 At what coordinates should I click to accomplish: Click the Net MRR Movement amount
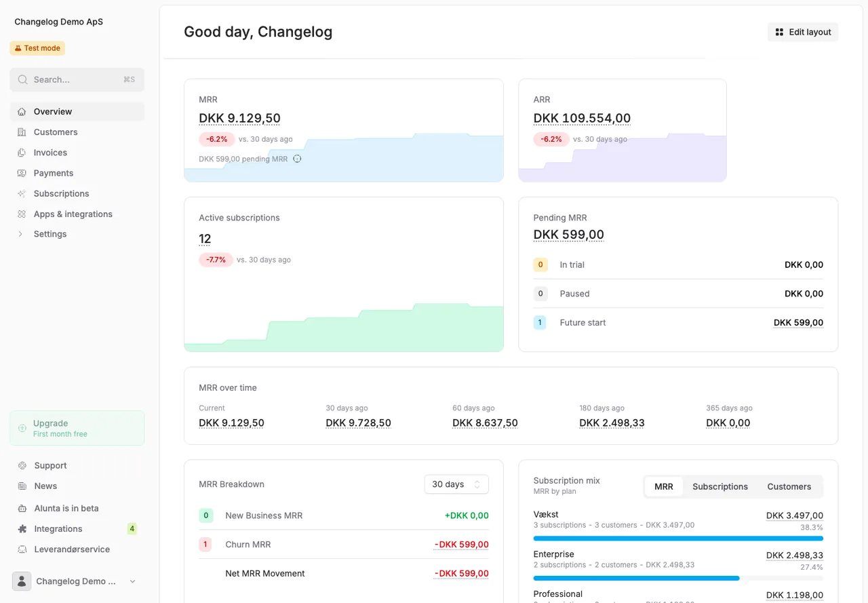click(x=461, y=574)
